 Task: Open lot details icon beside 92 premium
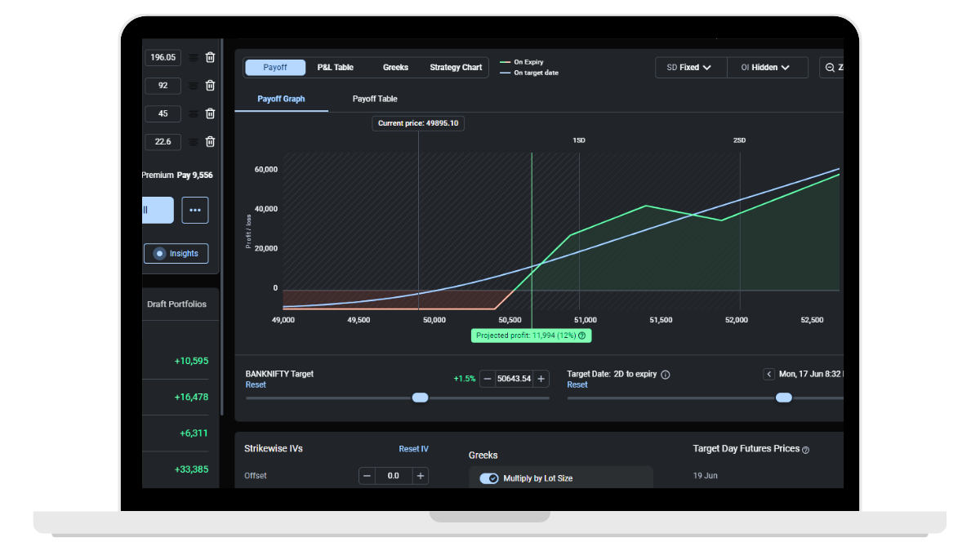pyautogui.click(x=194, y=85)
